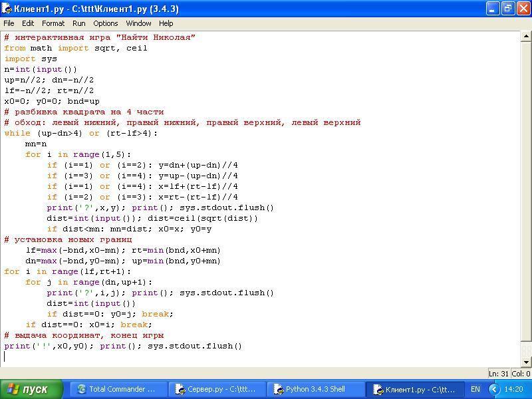Image resolution: width=532 pixels, height=399 pixels.
Task: Click the 'if dist==0: x0=i; break;' line
Action: [x=89, y=325]
